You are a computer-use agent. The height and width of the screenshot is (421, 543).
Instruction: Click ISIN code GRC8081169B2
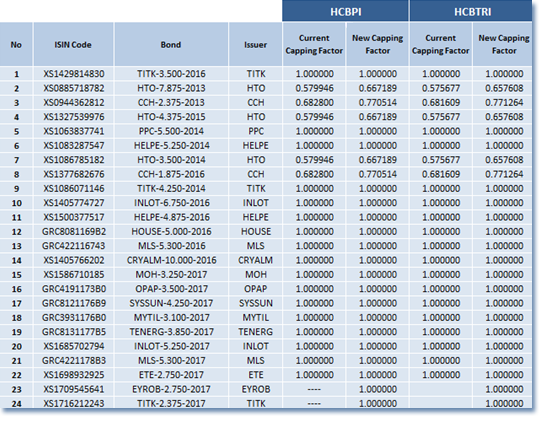(x=74, y=232)
